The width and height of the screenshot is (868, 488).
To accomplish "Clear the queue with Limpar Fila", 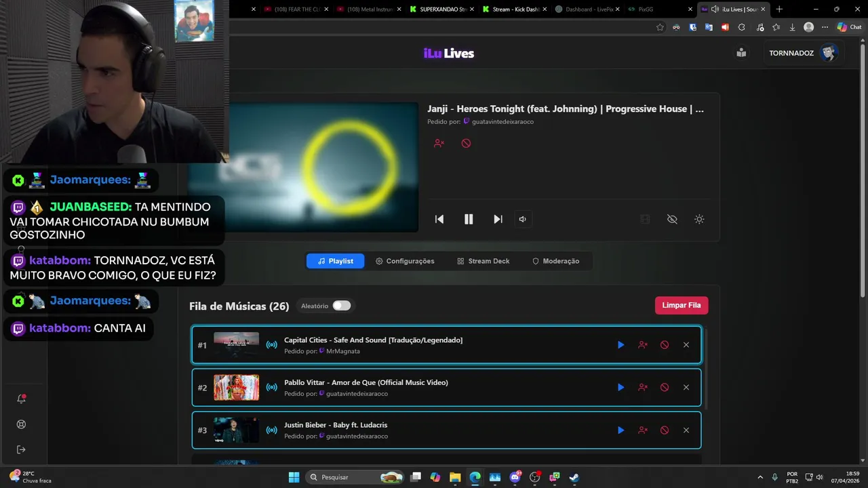I will point(682,305).
